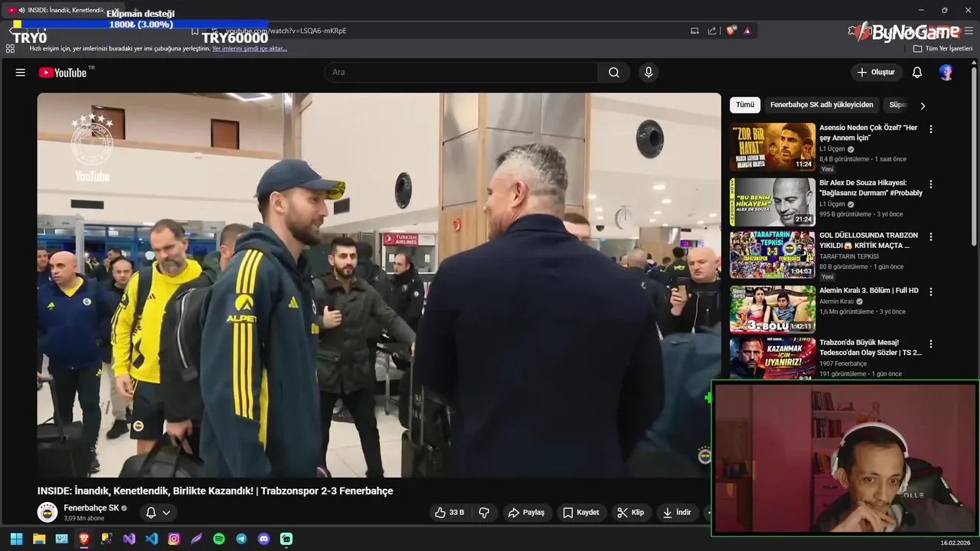The image size is (980, 551).
Task: Click title 'Alemin Kıralı 3. Bölüm | Full HD'
Action: click(x=869, y=291)
